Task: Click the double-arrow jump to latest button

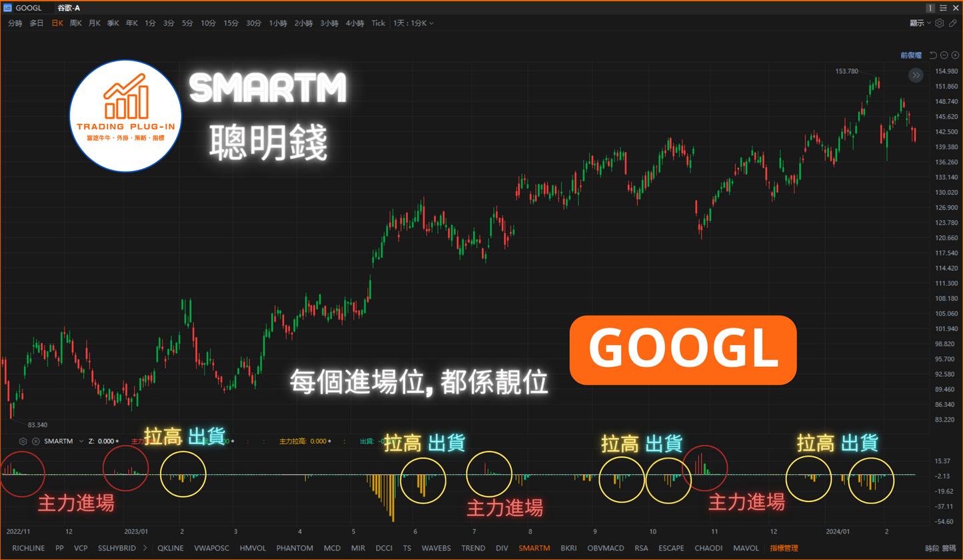Action: tap(916, 75)
